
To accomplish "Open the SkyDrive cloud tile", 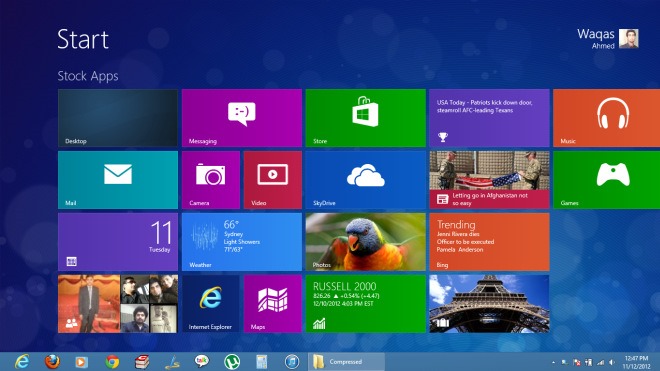I will [365, 180].
